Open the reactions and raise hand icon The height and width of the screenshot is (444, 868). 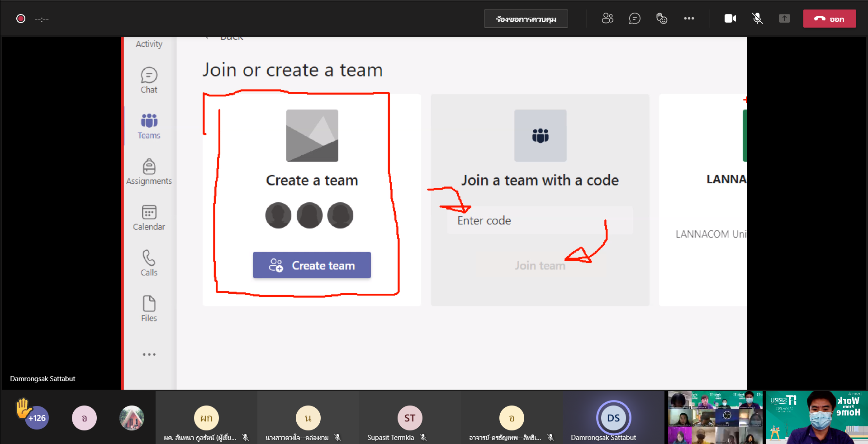[x=662, y=19]
